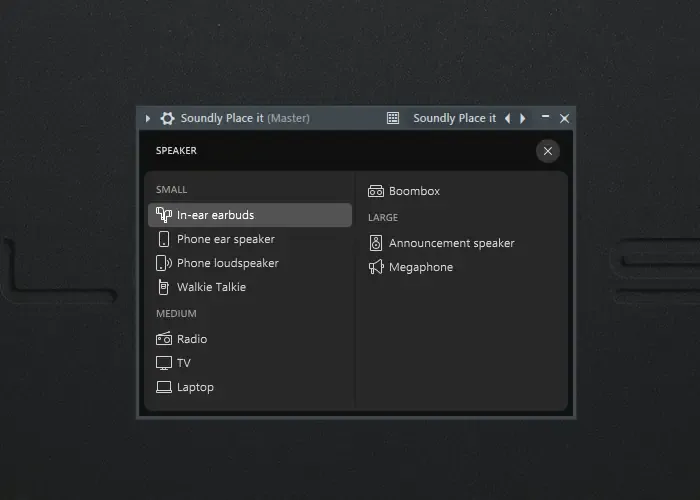Close the Soundly Place it plugin window
This screenshot has width=700, height=500.
click(x=564, y=118)
